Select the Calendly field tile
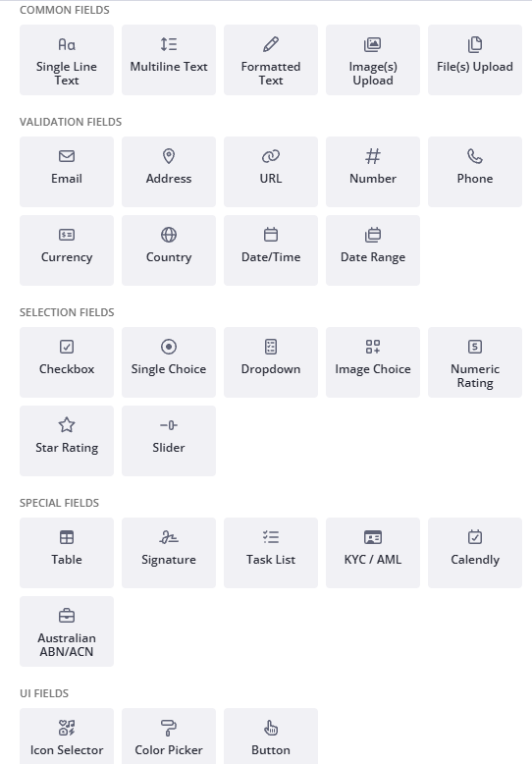Screen dimensions: 532x766 tap(475, 553)
